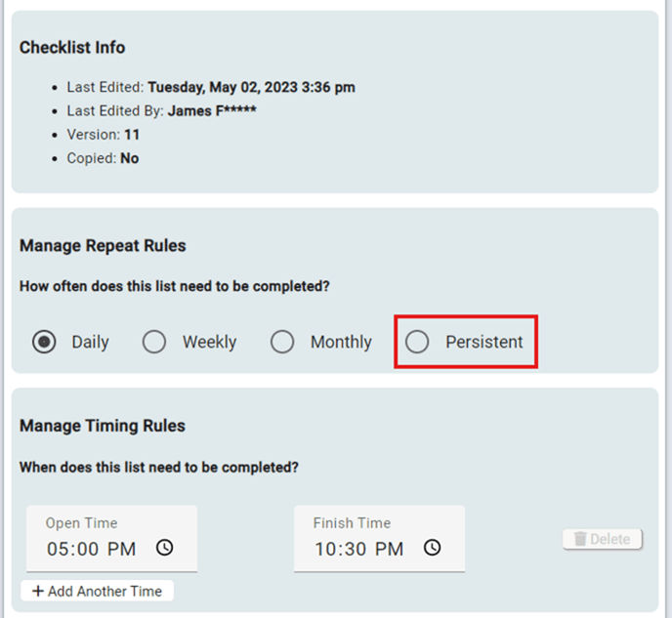Click the Manage Repeat Rules heading

tap(103, 245)
